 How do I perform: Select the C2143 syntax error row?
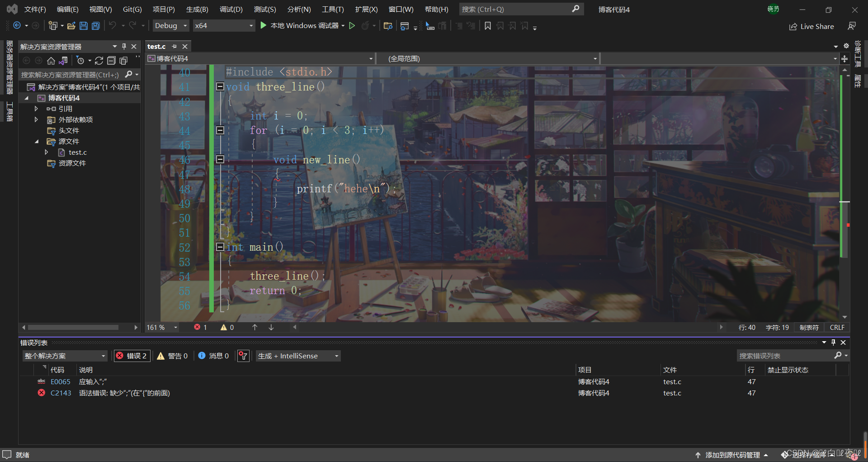[434, 393]
